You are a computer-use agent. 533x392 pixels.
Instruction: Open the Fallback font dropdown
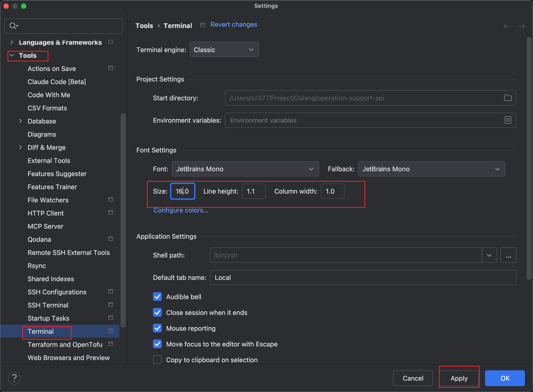[431, 169]
